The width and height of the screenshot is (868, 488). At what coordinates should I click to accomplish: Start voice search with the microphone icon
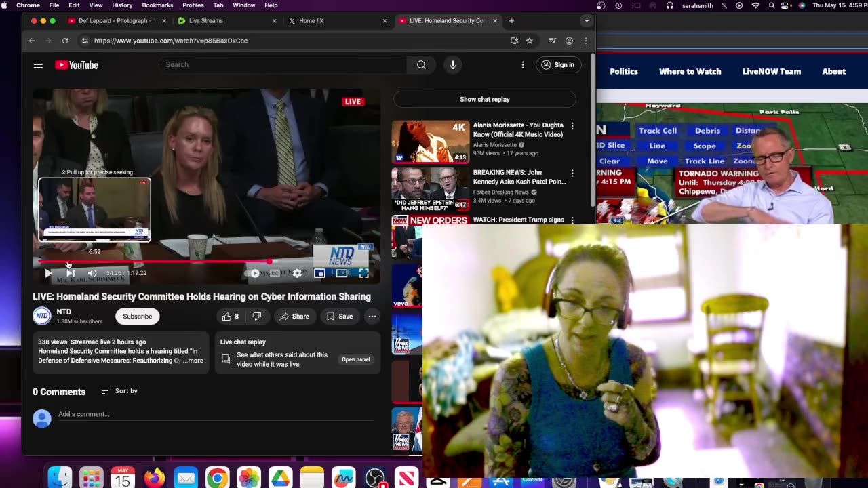[453, 64]
